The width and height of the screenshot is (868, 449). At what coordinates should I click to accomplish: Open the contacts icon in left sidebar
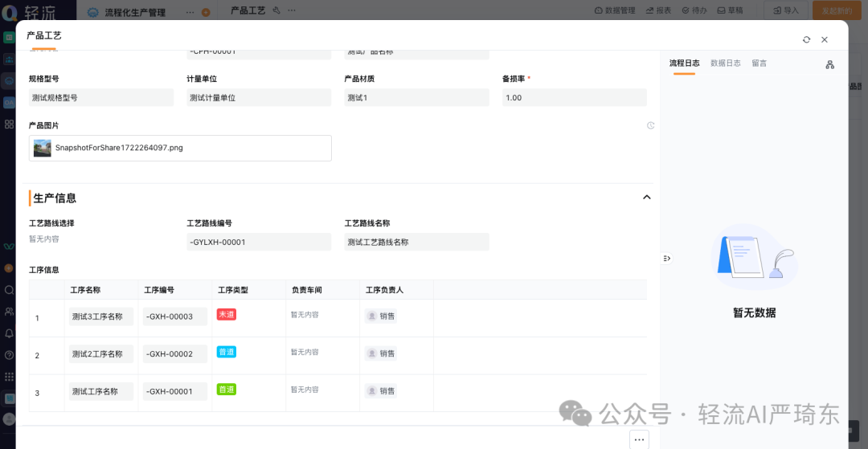point(9,312)
